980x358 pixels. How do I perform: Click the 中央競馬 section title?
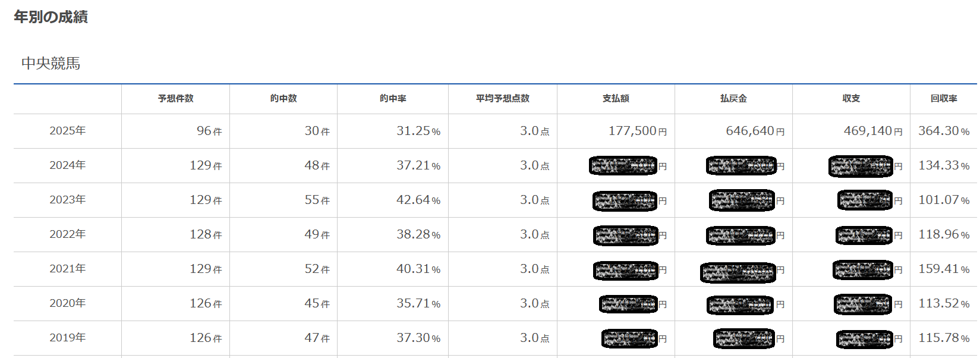point(51,64)
